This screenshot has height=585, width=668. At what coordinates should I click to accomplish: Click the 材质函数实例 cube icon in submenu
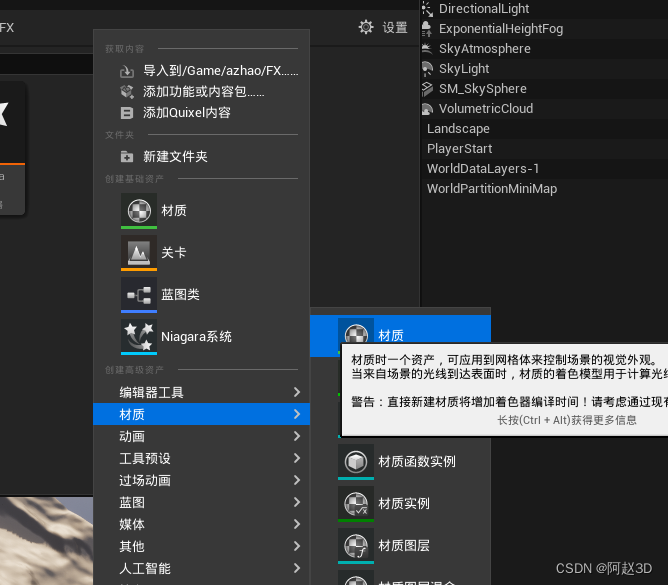[x=356, y=461]
